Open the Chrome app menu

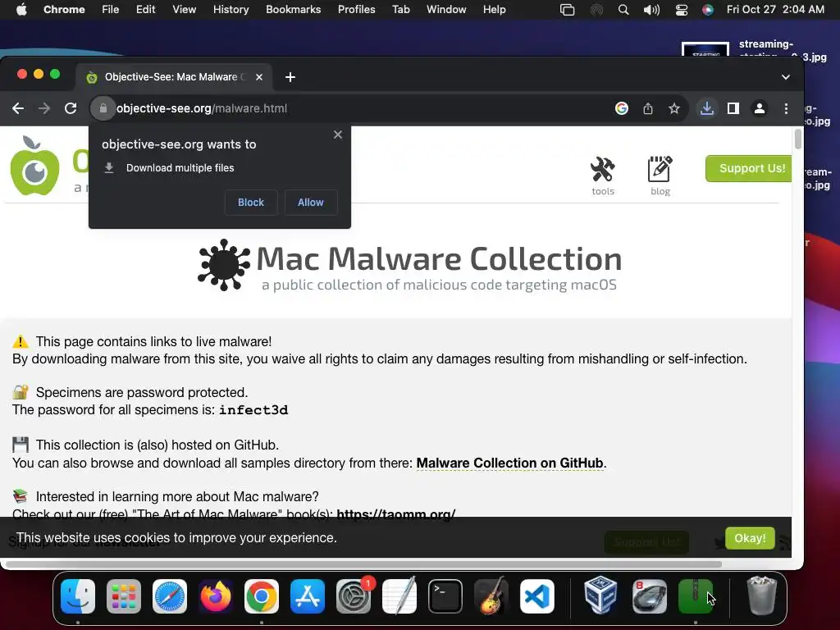64,10
